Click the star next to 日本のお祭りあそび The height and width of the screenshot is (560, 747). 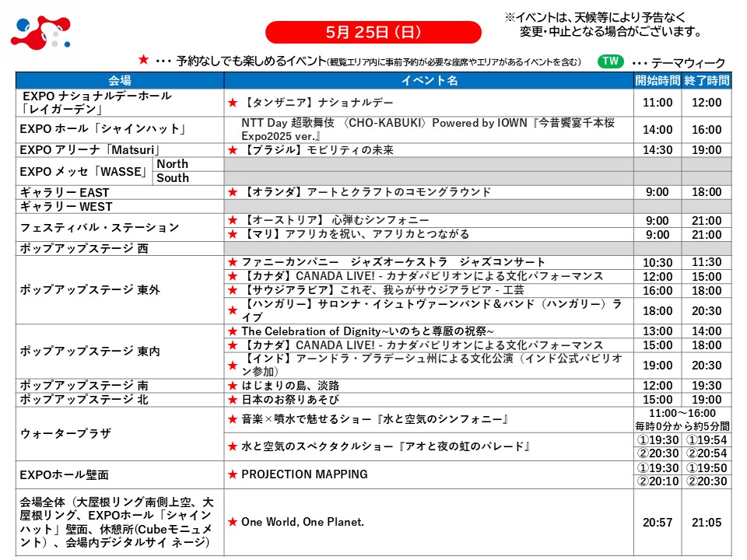(232, 400)
